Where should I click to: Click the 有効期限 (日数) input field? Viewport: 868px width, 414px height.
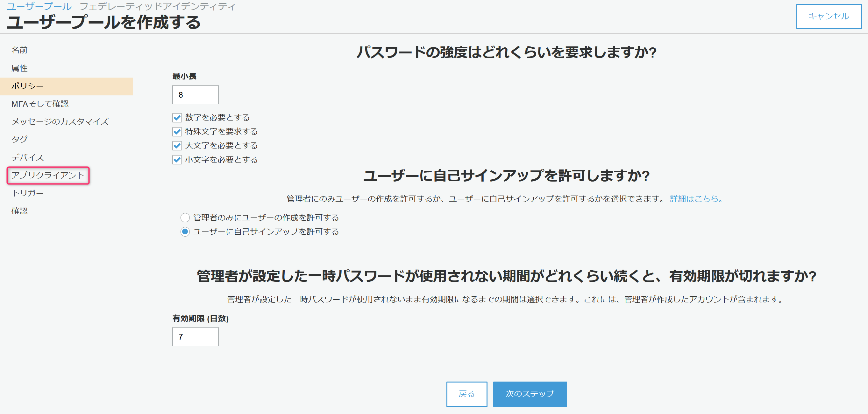coord(195,337)
